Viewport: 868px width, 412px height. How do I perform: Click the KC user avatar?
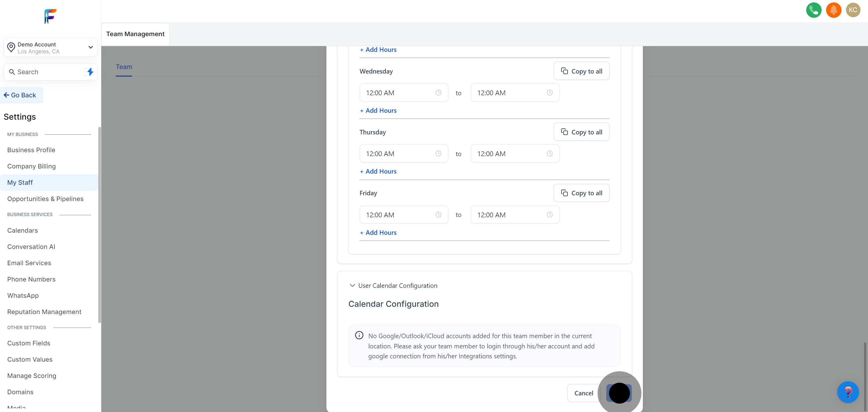(853, 10)
